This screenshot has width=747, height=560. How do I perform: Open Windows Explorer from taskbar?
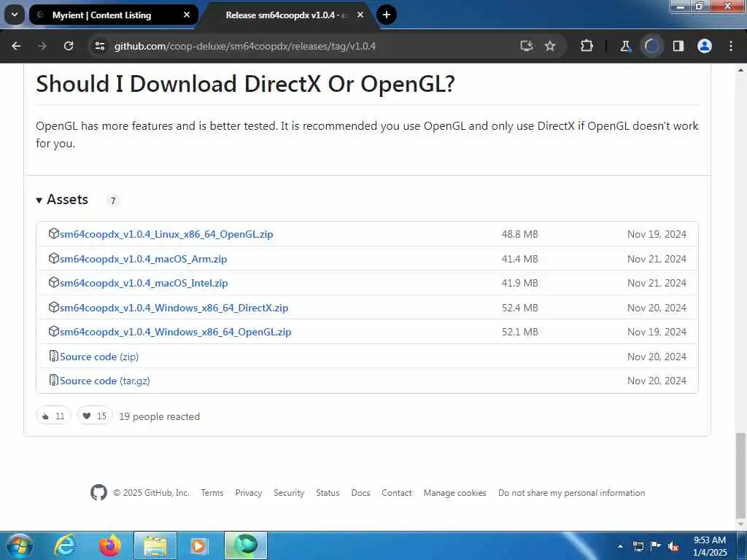tap(155, 545)
